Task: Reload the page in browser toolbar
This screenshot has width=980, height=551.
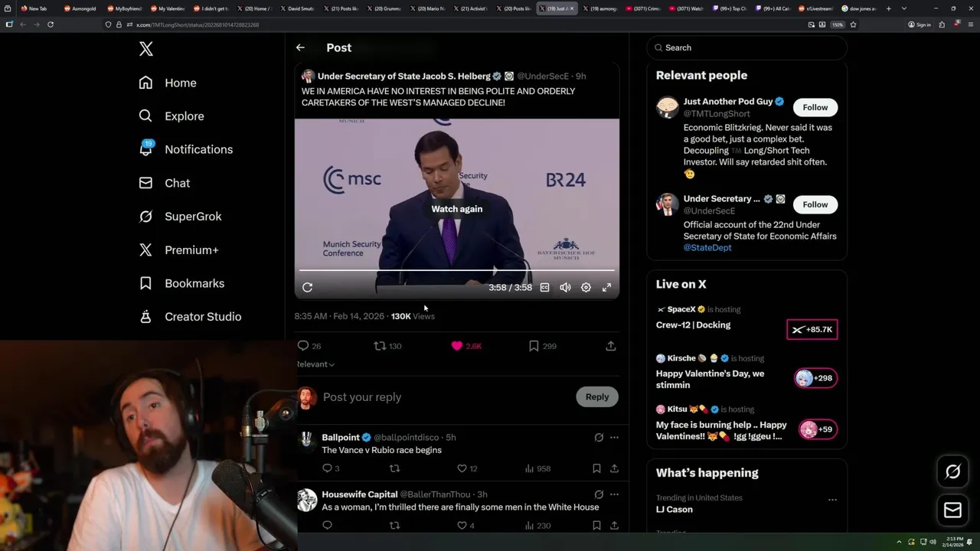Action: pos(51,24)
